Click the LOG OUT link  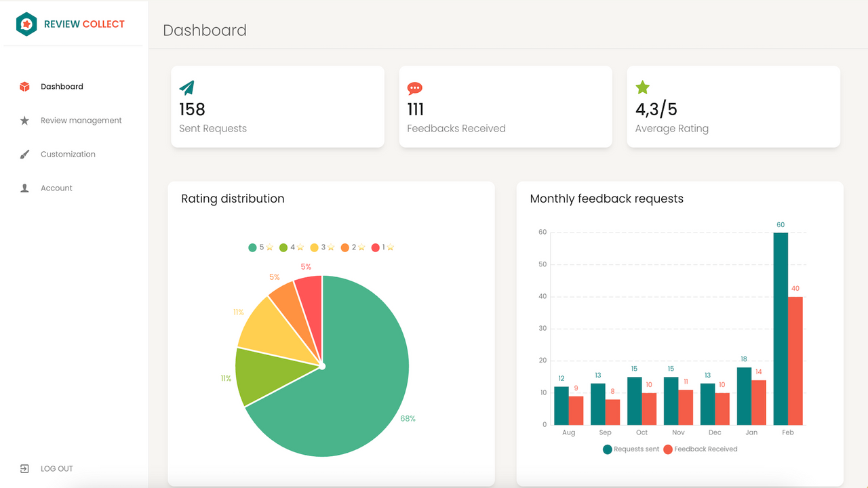pos(57,468)
